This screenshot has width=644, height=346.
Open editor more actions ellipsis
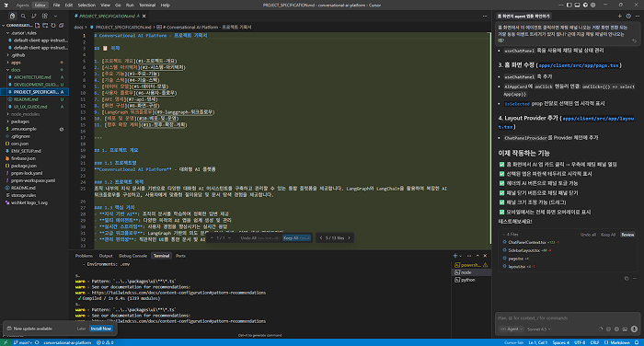[485, 16]
